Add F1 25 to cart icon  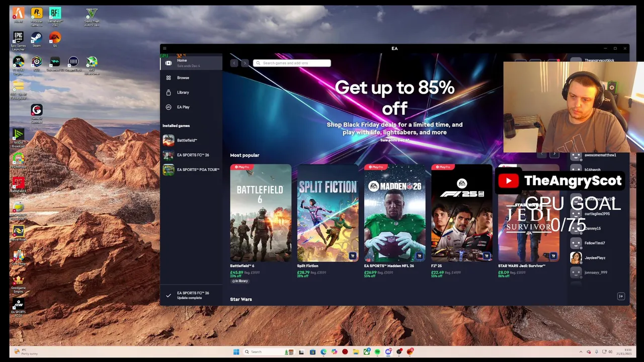[x=486, y=256]
